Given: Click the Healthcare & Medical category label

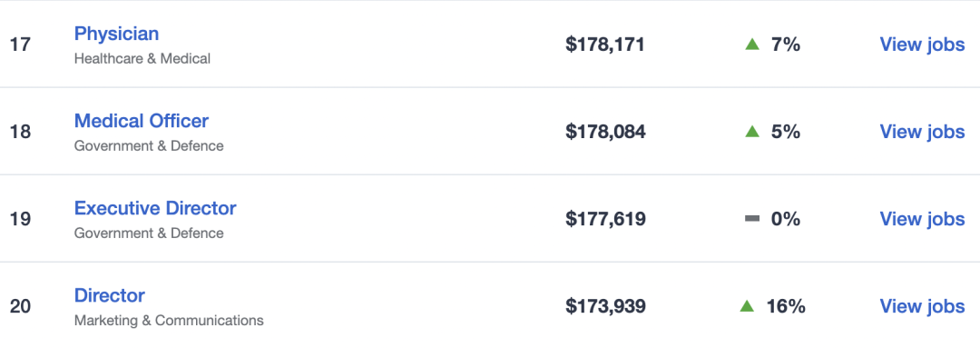Looking at the screenshot, I should (x=142, y=59).
